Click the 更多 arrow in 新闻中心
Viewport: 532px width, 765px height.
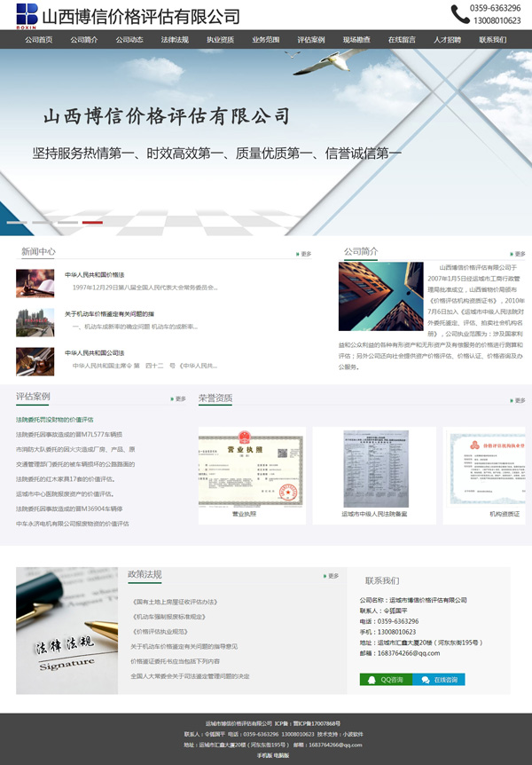click(x=303, y=254)
